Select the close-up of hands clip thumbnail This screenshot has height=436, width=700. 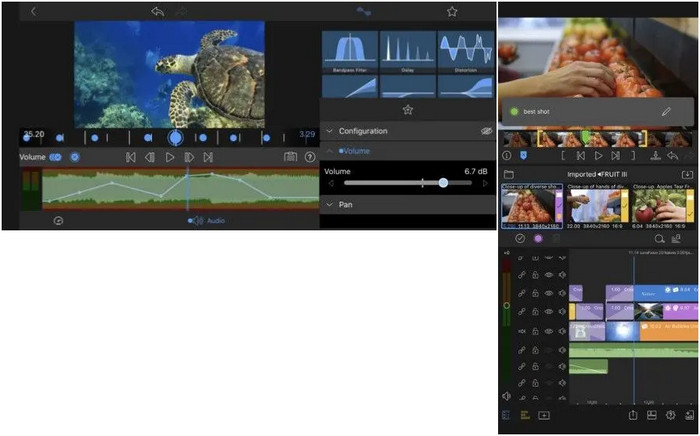(x=597, y=206)
